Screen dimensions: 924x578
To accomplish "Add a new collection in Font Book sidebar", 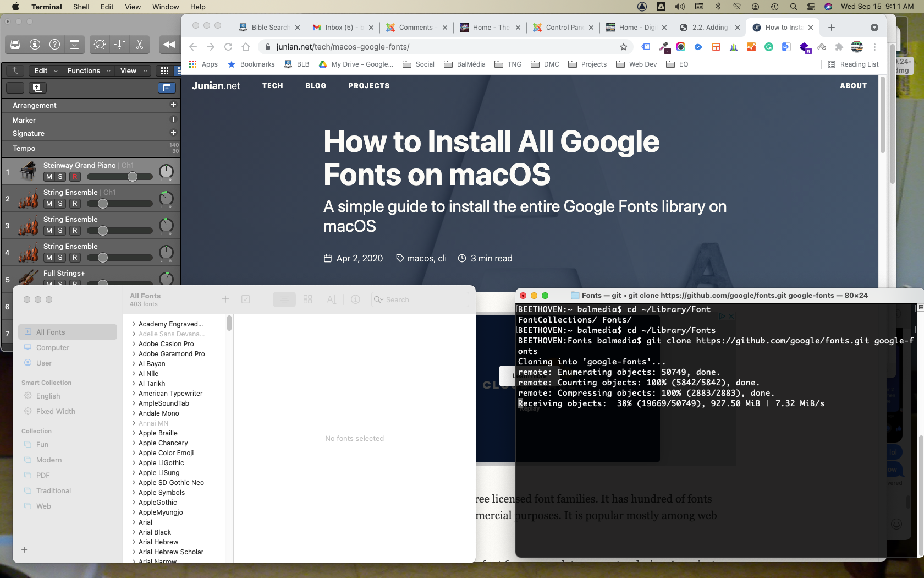I will tap(24, 550).
